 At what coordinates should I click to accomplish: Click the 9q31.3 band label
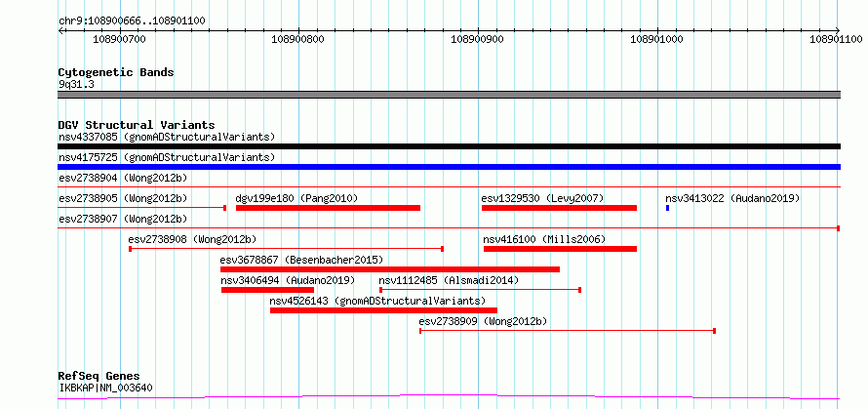76,84
